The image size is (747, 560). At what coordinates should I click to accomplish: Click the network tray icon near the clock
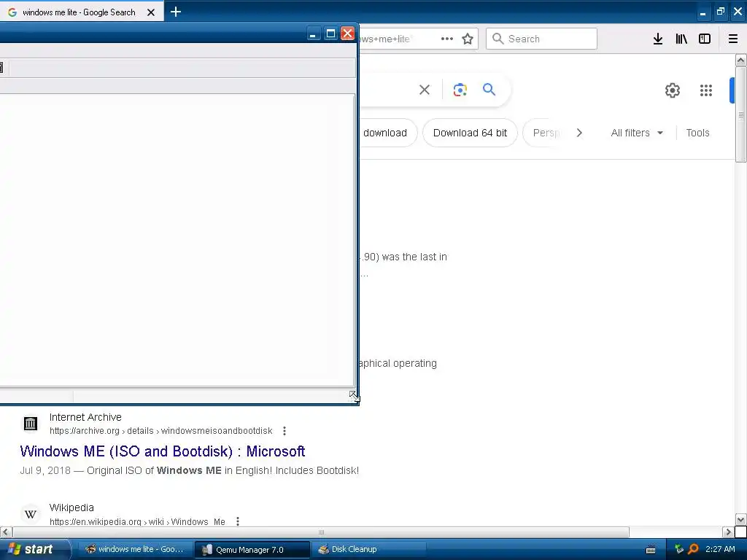point(679,549)
